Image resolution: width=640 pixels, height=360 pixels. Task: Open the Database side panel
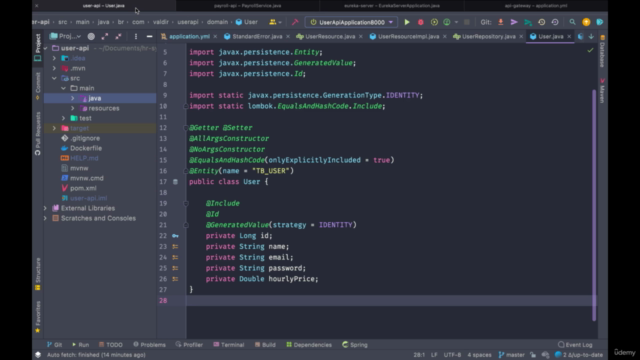pos(602,51)
